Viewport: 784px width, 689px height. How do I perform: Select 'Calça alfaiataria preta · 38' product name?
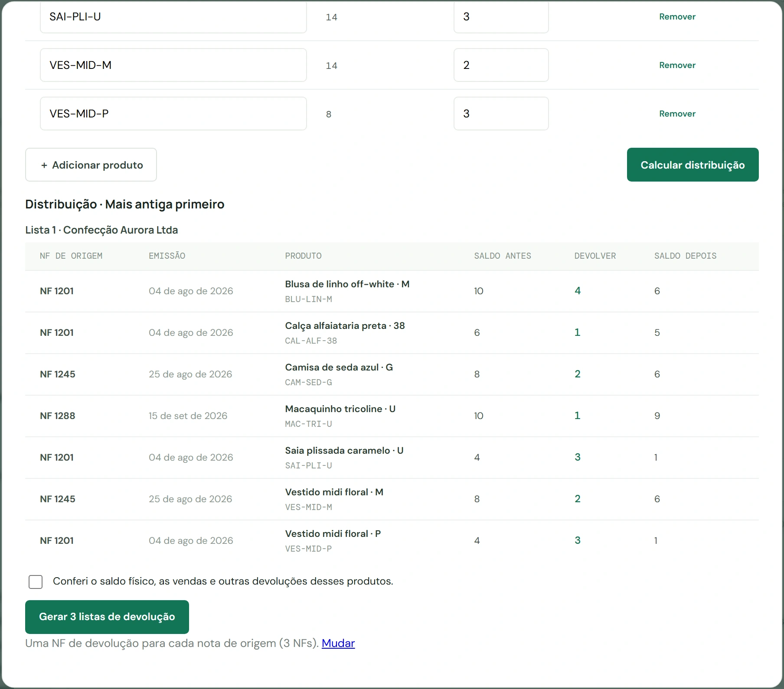coord(345,325)
